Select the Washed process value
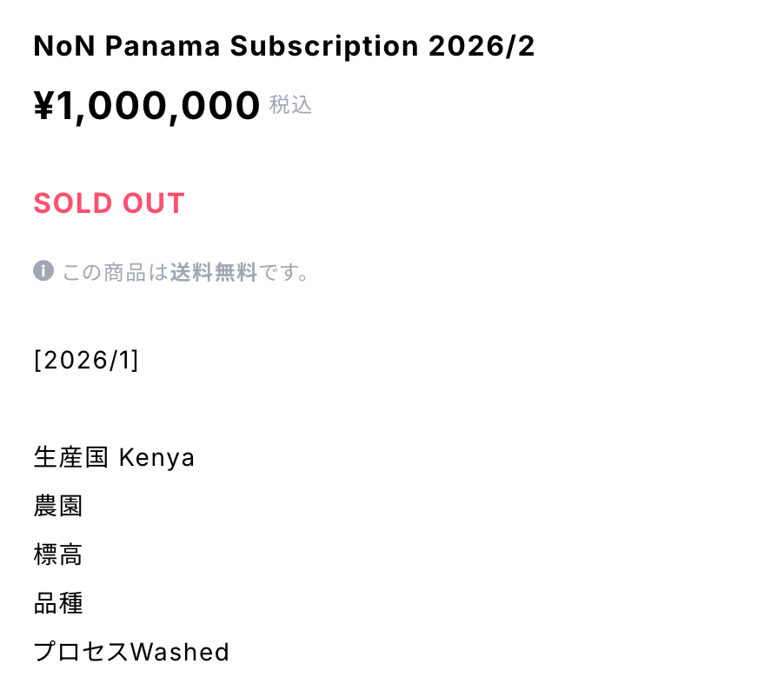784x697 pixels. [x=180, y=652]
